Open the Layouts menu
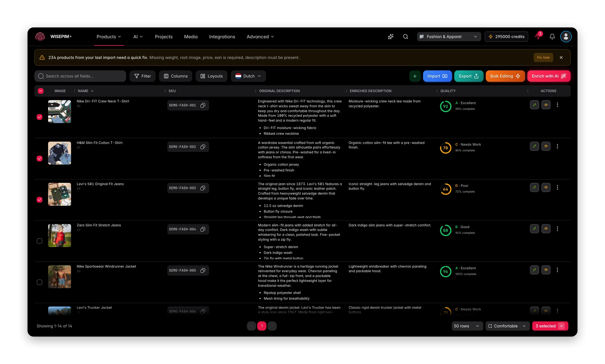605x364 pixels. coord(211,76)
